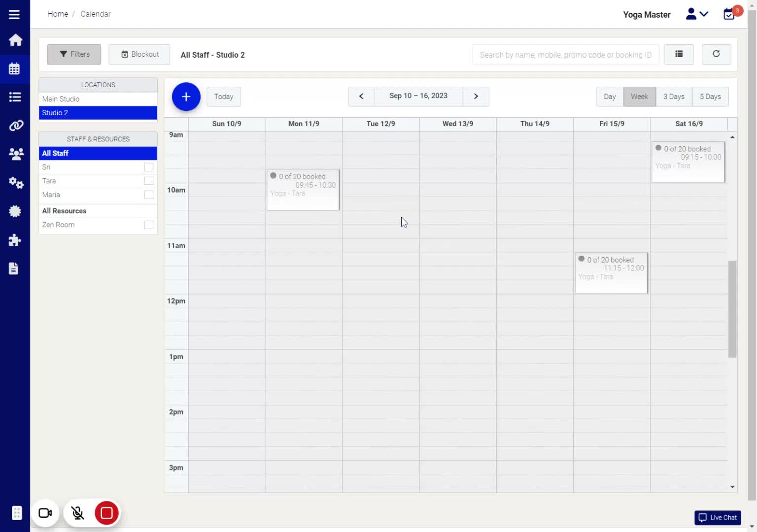Screen dimensions: 757x532
Task: Check the Sri staff checkbox
Action: point(148,167)
